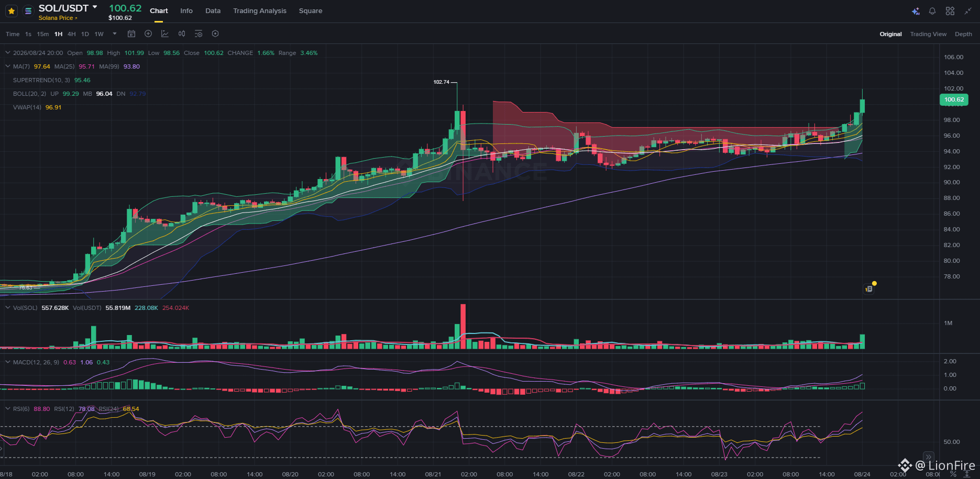
Task: Click the current price tag 100.62 on axis
Action: click(954, 99)
